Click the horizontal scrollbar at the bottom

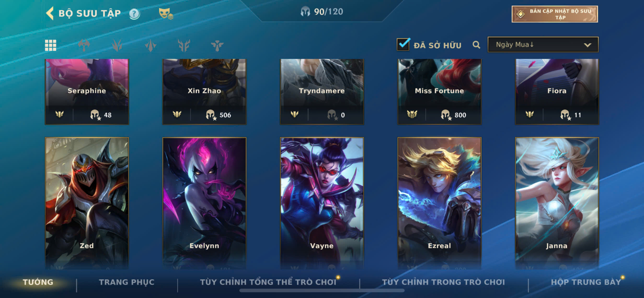click(322, 291)
